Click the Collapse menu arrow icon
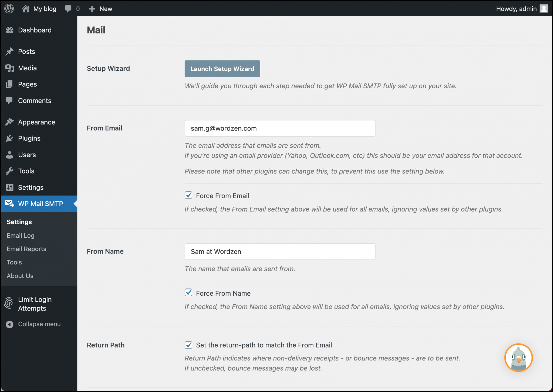This screenshot has height=392, width=553. [x=10, y=324]
